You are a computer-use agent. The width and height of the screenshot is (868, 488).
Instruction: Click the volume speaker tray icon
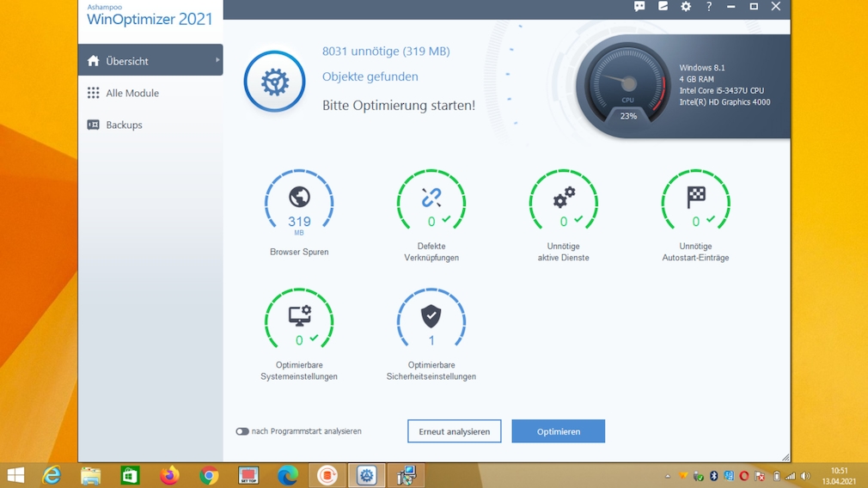tap(805, 476)
